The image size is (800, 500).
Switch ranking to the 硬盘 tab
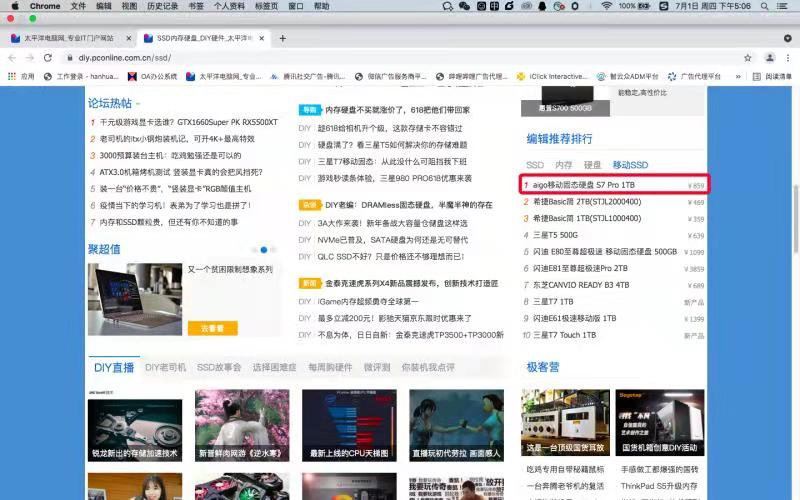[x=592, y=164]
